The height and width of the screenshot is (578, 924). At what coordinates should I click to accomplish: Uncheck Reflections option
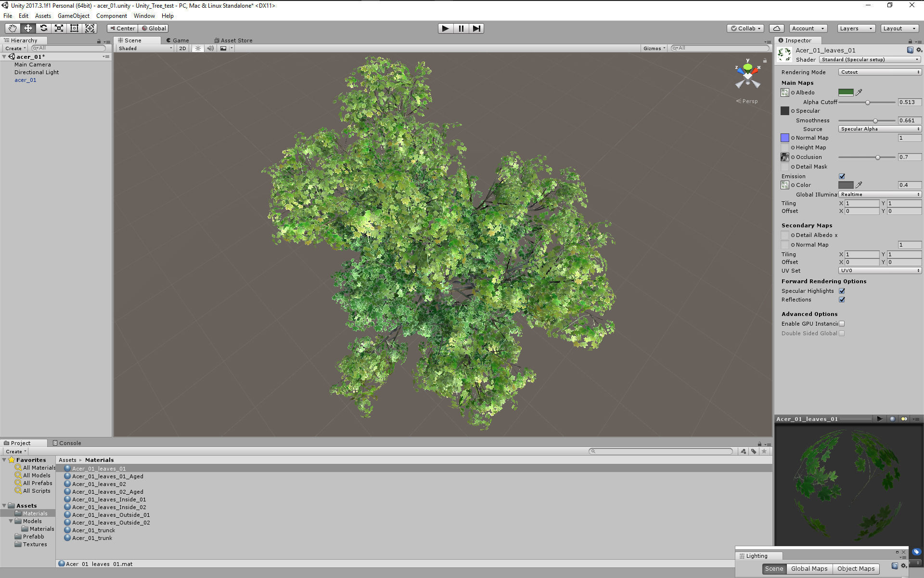tap(842, 300)
